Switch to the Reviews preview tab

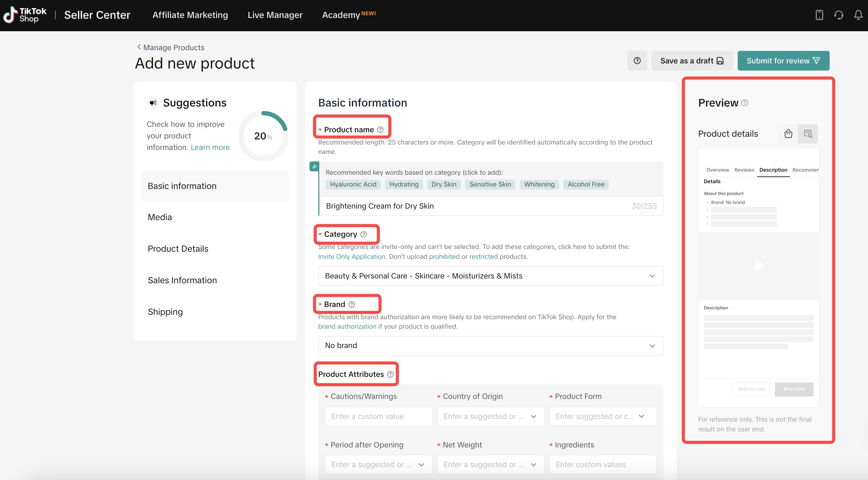(744, 170)
